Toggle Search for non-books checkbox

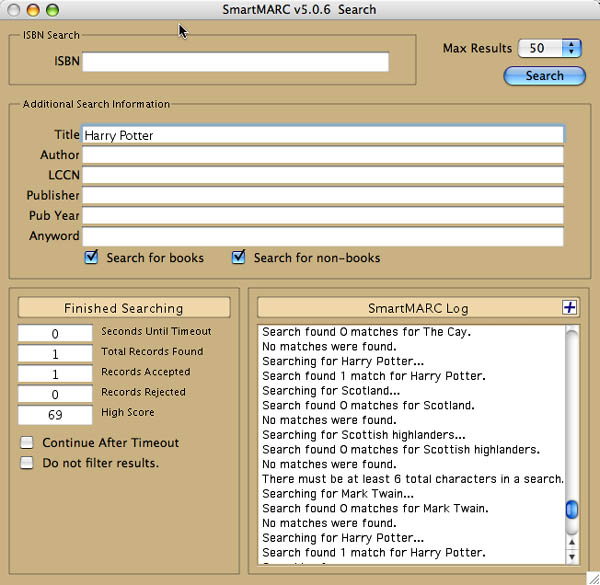(x=239, y=257)
